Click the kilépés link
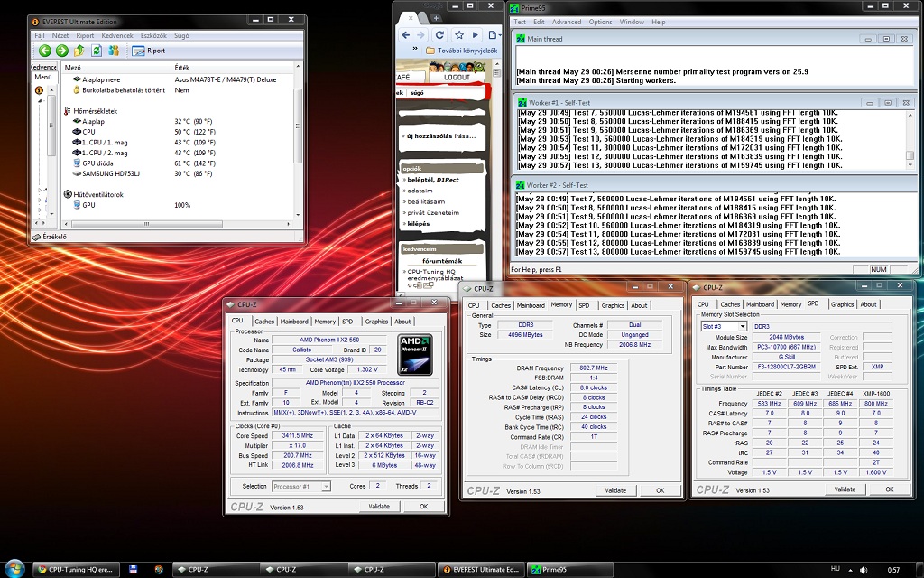 [x=418, y=224]
